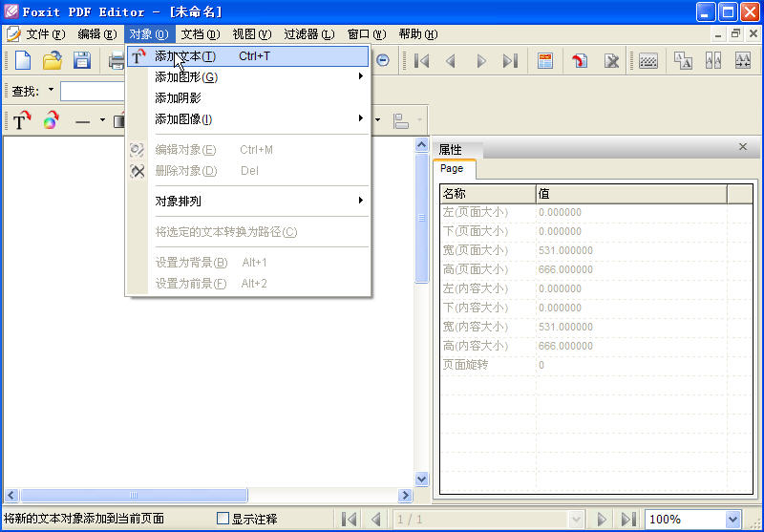
Task: Click the 高(页面大小) row label
Action: click(x=475, y=269)
